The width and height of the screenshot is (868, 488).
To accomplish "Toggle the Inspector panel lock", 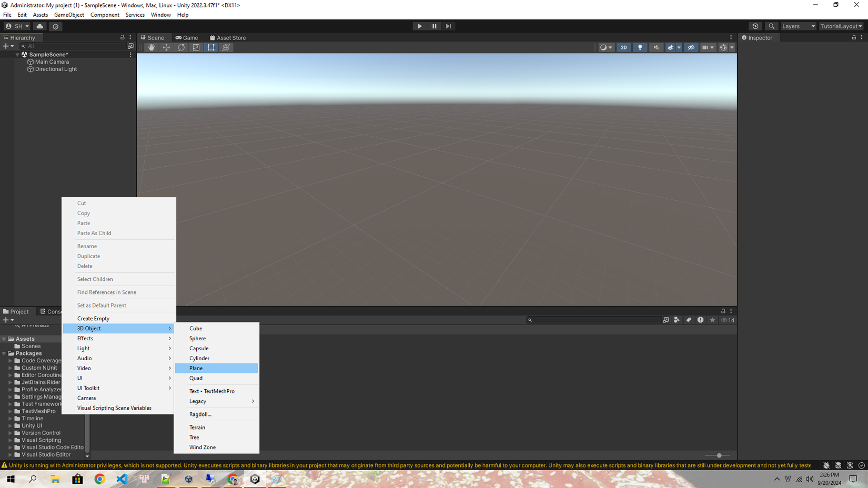I will click(854, 37).
